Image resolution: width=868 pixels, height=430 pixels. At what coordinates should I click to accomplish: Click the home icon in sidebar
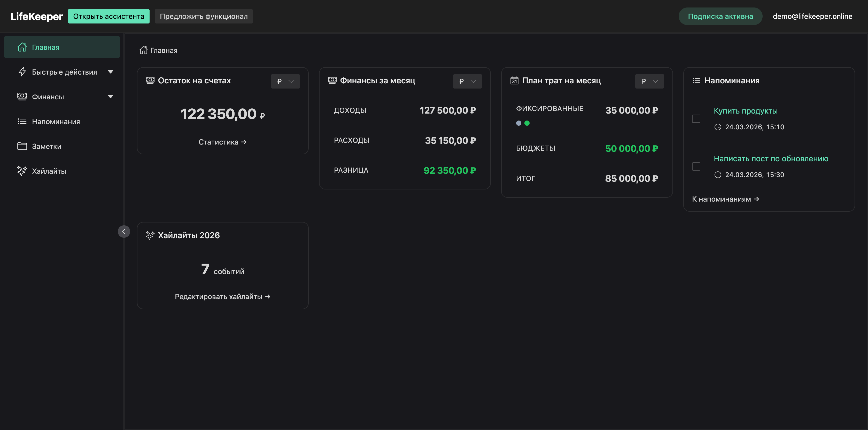click(x=22, y=47)
